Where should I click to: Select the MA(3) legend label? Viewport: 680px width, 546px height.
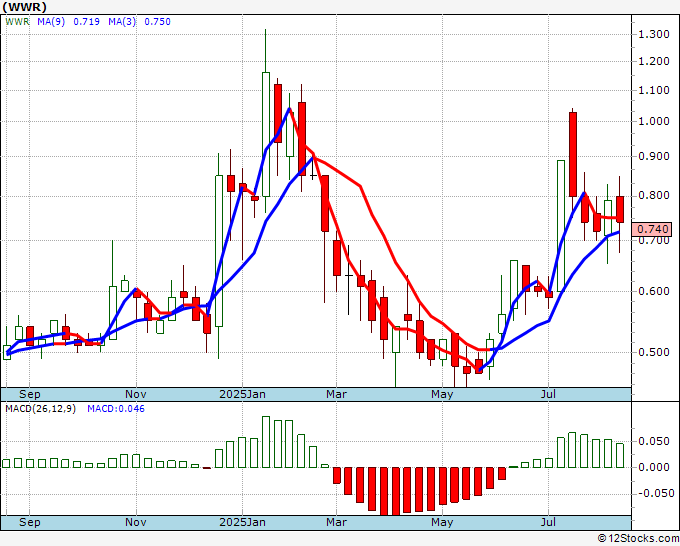coord(122,22)
